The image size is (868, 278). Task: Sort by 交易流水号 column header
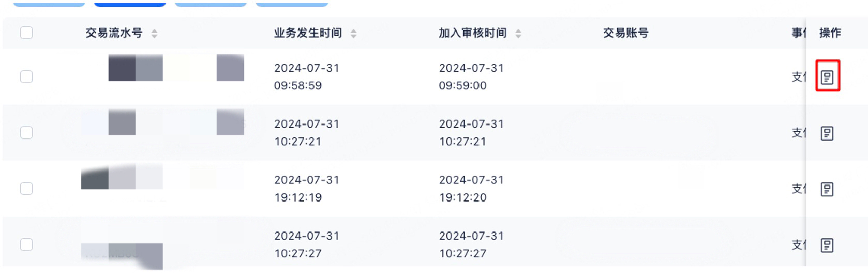click(114, 33)
